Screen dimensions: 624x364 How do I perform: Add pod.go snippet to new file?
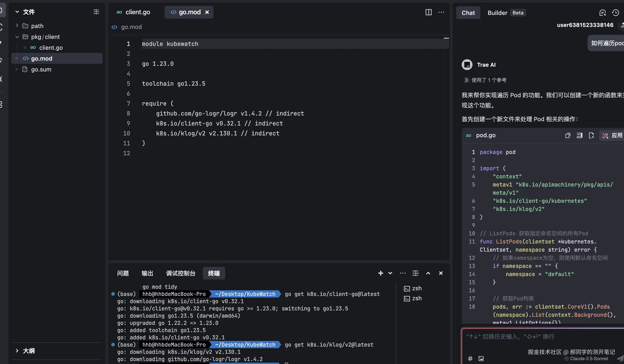pos(591,135)
